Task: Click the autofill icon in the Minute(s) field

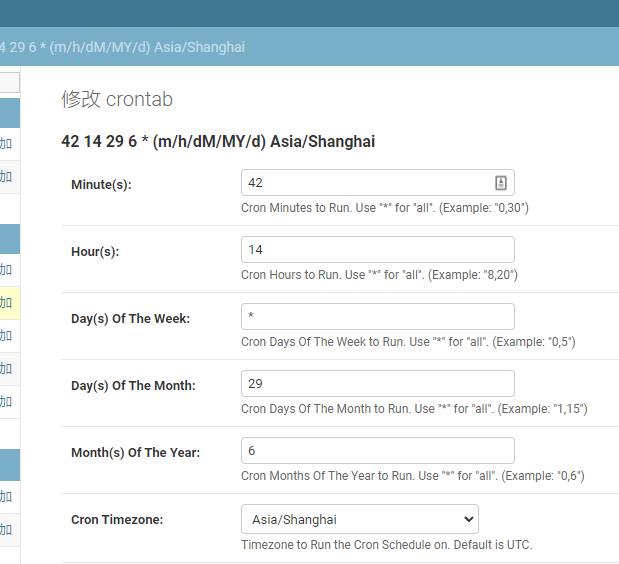Action: [501, 183]
